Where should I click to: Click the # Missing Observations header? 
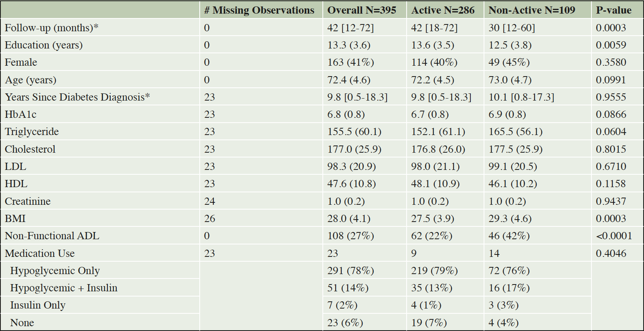259,10
